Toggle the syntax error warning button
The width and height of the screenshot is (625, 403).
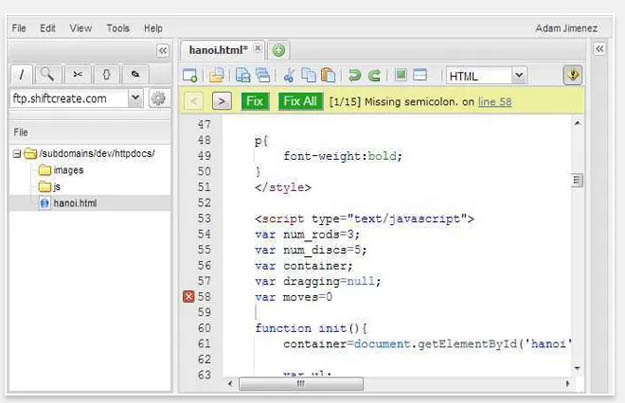pyautogui.click(x=573, y=75)
